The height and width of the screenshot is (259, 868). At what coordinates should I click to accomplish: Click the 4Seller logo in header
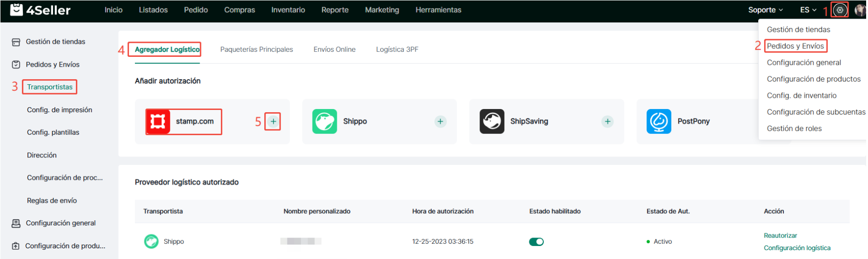[x=40, y=10]
